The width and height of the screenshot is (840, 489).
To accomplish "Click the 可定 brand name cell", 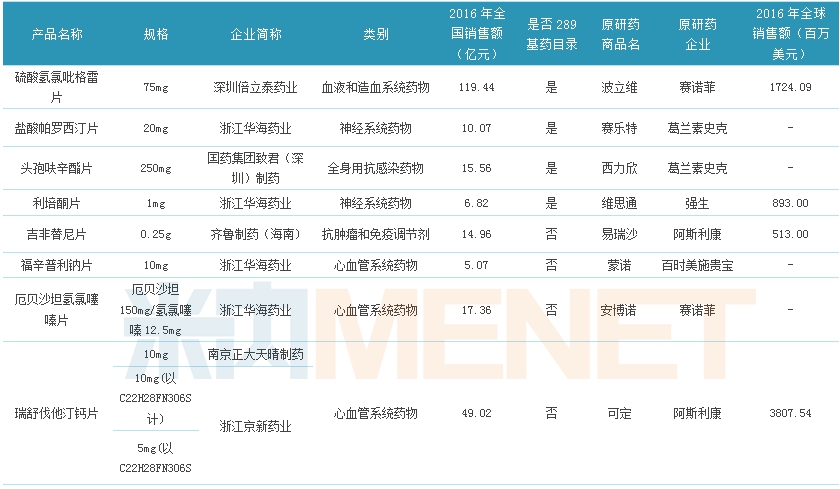I will [x=620, y=413].
